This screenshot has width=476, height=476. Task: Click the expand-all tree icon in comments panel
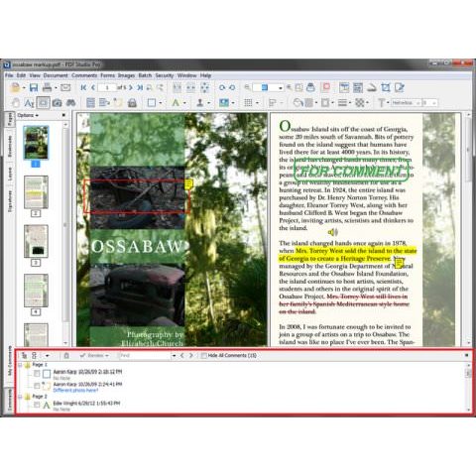25,355
